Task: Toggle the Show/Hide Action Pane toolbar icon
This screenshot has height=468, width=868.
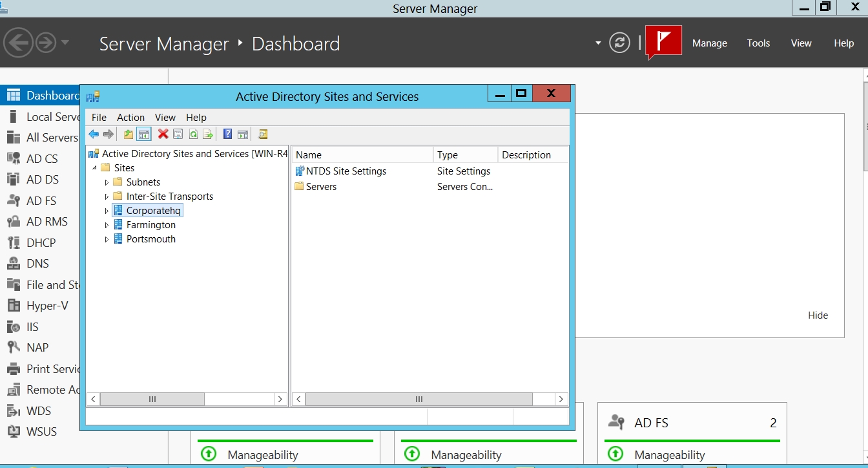Action: [242, 134]
